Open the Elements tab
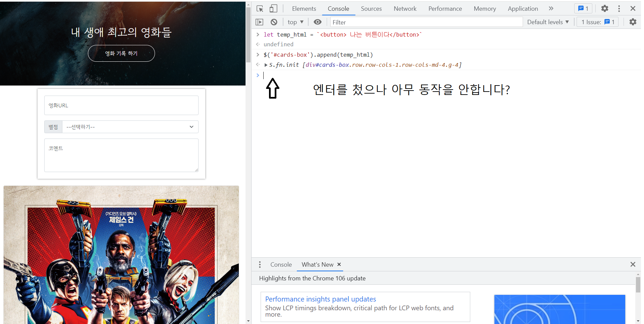The height and width of the screenshot is (324, 644). click(304, 9)
